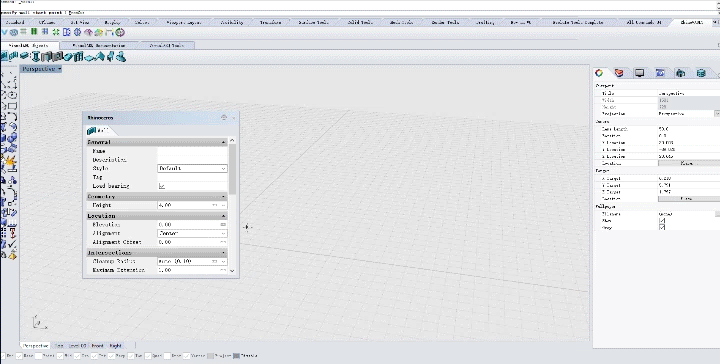Select the Furniture object tool

[x=110, y=56]
